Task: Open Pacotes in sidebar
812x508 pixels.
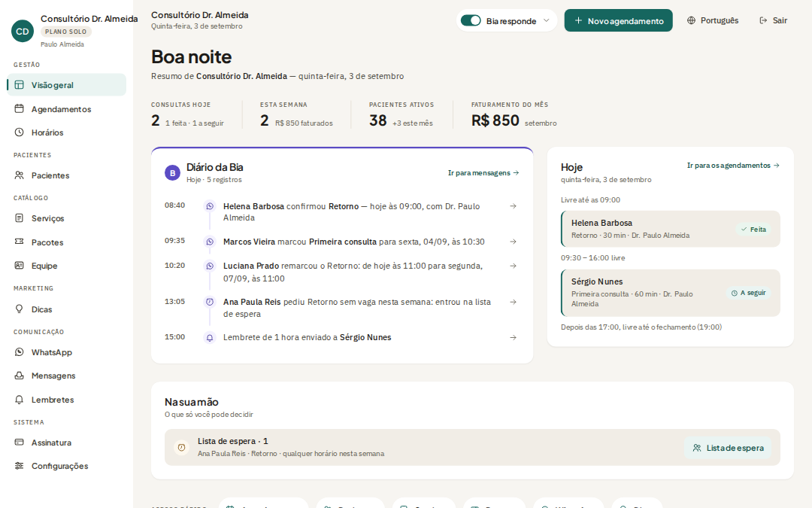Action: pos(67,242)
